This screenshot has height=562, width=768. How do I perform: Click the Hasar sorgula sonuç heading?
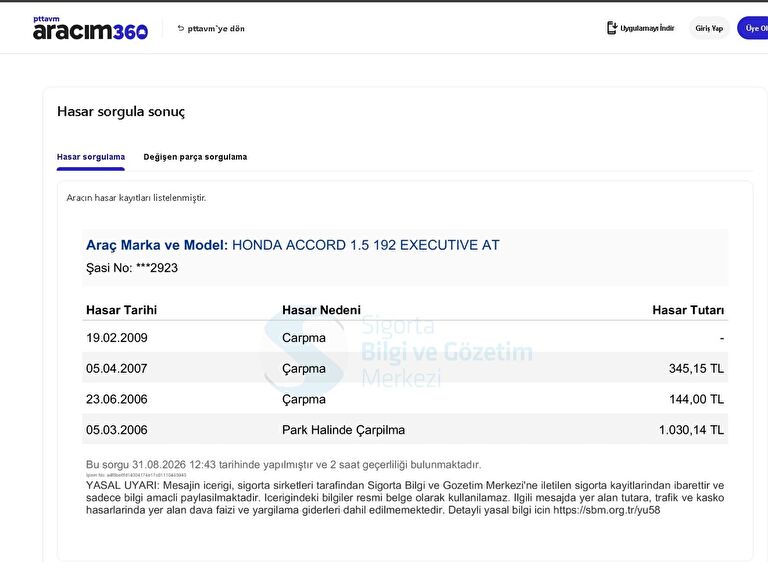point(121,111)
